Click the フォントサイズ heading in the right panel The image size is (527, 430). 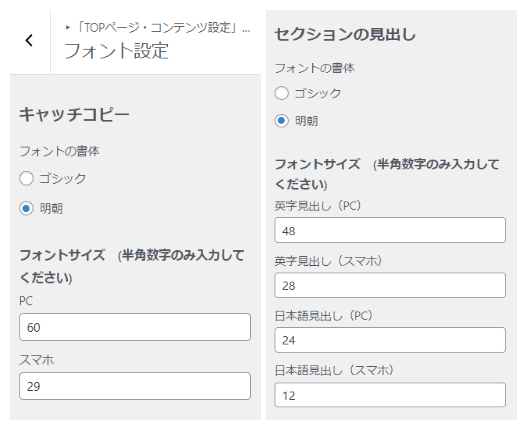point(318,164)
